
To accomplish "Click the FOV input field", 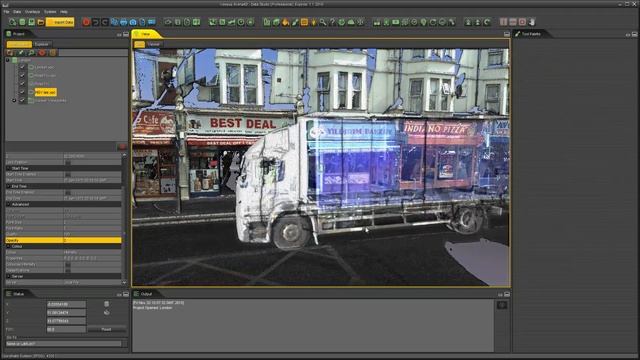I will coord(66,329).
